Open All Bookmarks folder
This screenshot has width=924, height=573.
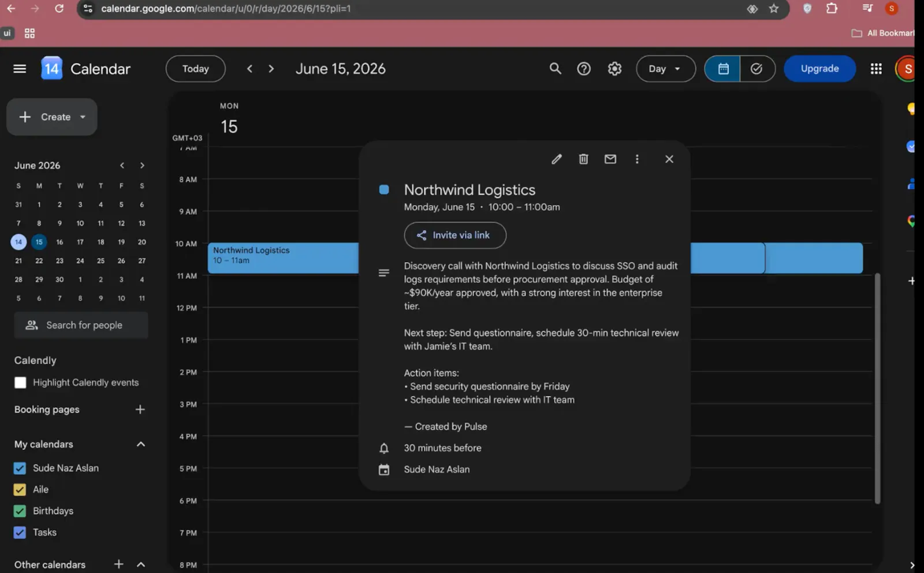coord(883,33)
